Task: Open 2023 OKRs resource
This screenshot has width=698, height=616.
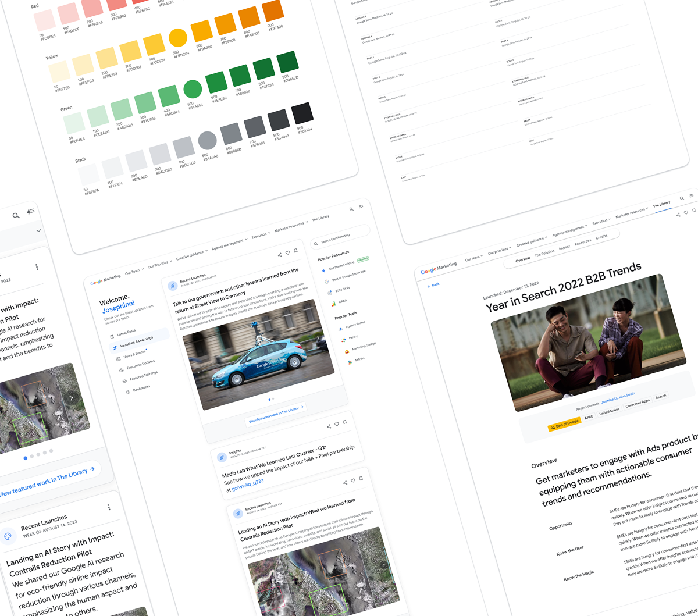Action: (x=339, y=291)
